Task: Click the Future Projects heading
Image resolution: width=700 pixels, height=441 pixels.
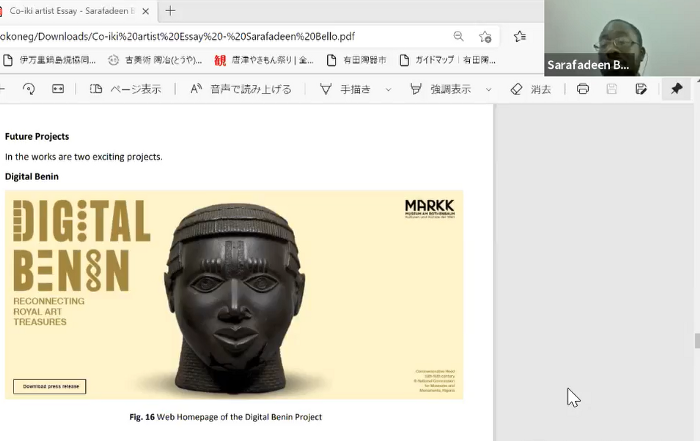Action: pos(37,137)
